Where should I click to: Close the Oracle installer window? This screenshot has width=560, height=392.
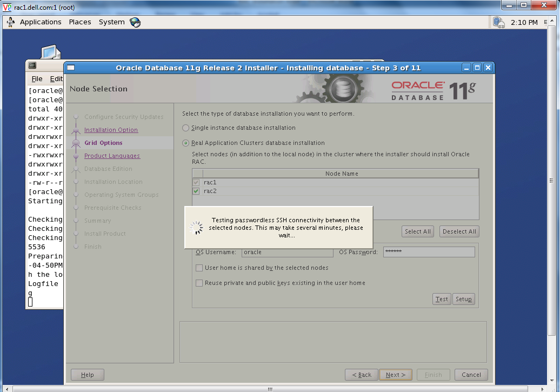(488, 68)
